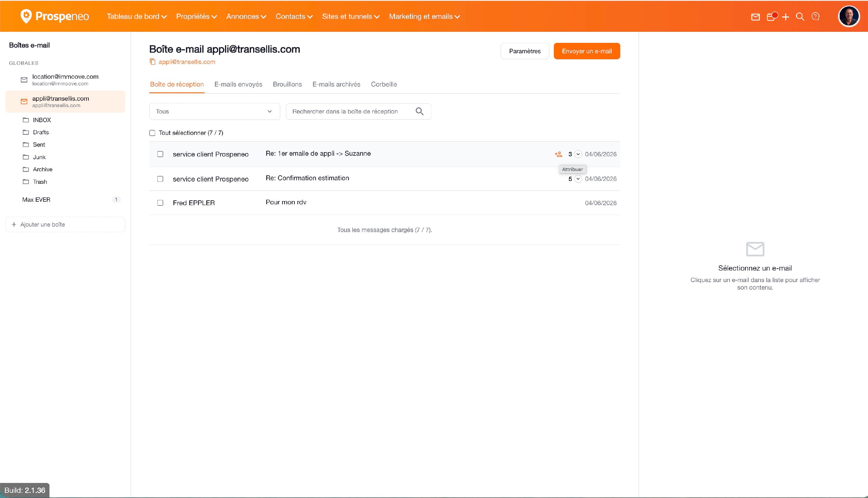
Task: Open the user profile avatar
Action: (x=849, y=16)
